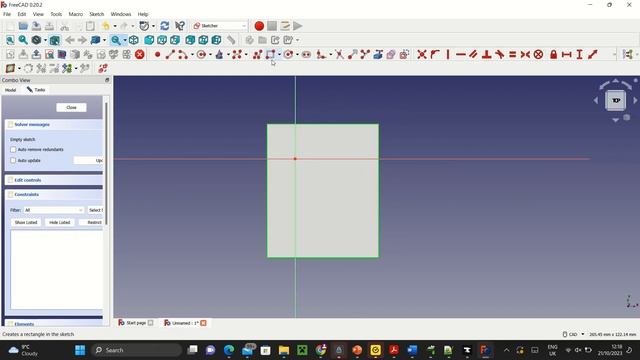The height and width of the screenshot is (360, 640).
Task: Select the create polyline tool
Action: [257, 54]
